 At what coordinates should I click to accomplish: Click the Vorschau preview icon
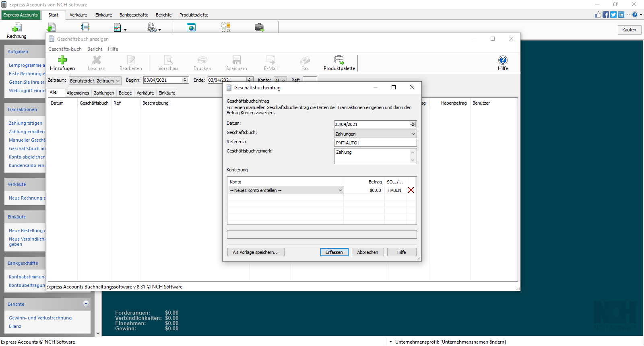pos(168,60)
